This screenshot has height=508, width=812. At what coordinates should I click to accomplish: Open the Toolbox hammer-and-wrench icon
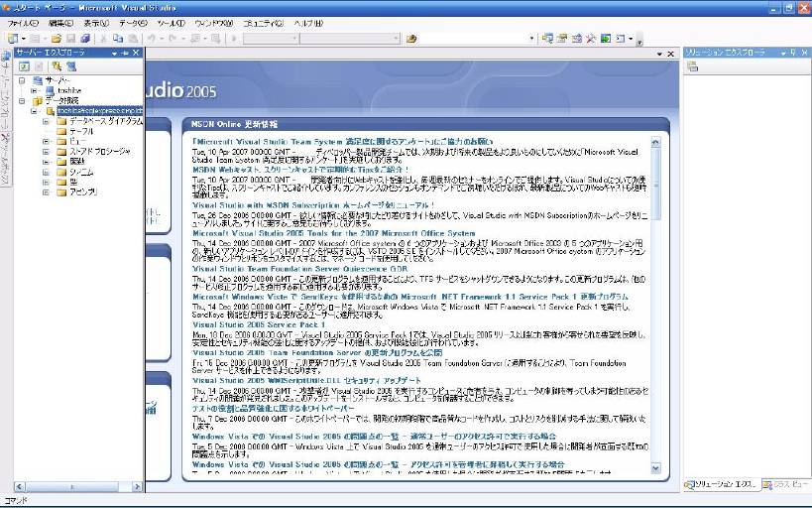point(591,39)
